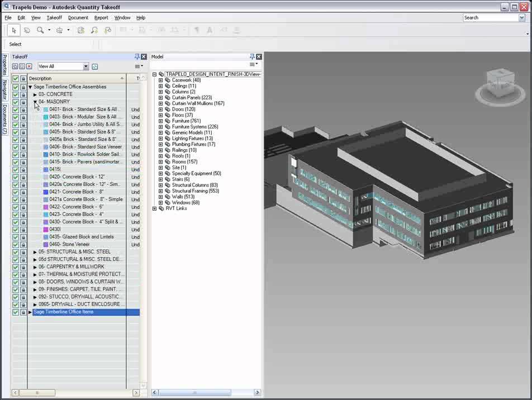532x400 pixels.
Task: Open Takeoff panel options menu
Action: 139,66
